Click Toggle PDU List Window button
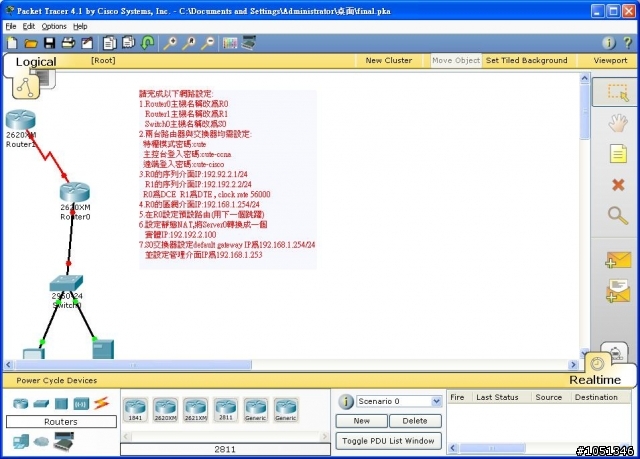The image size is (640, 459). 388,441
